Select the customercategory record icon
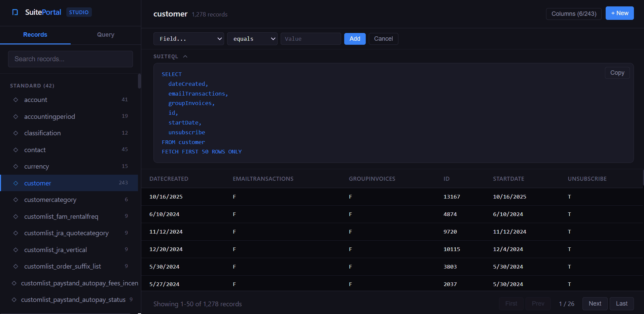644x314 pixels. [15, 200]
